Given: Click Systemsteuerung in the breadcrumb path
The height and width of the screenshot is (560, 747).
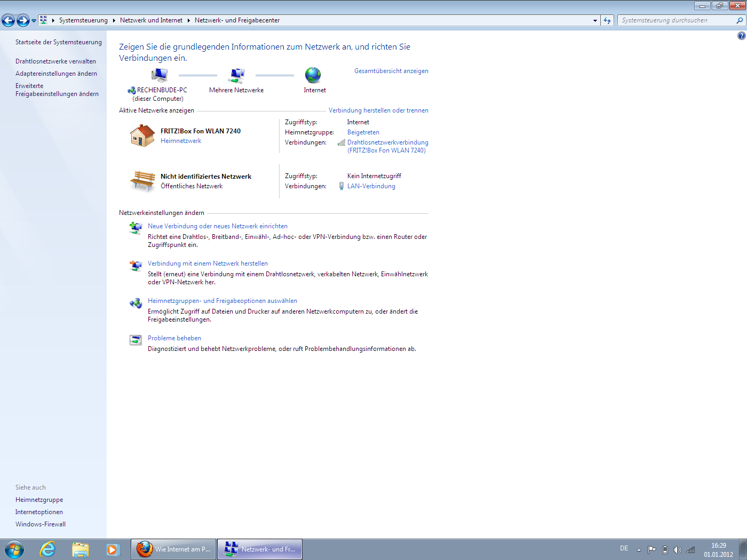Looking at the screenshot, I should 83,20.
